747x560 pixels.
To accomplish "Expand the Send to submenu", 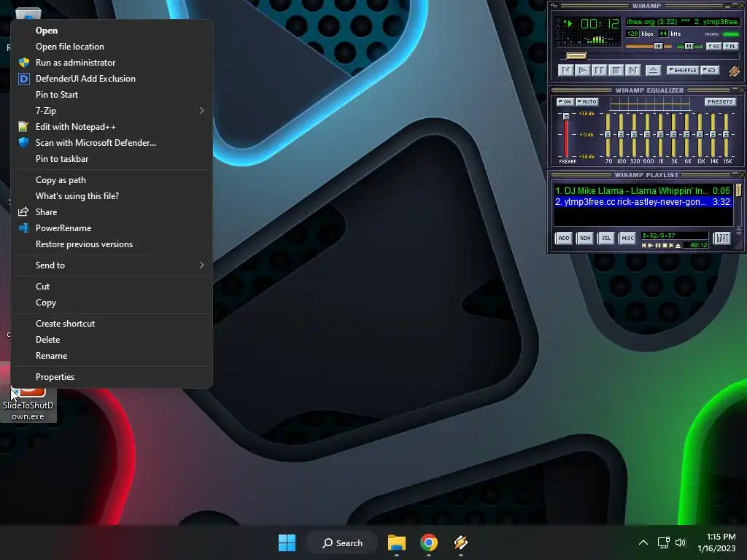I will point(112,265).
